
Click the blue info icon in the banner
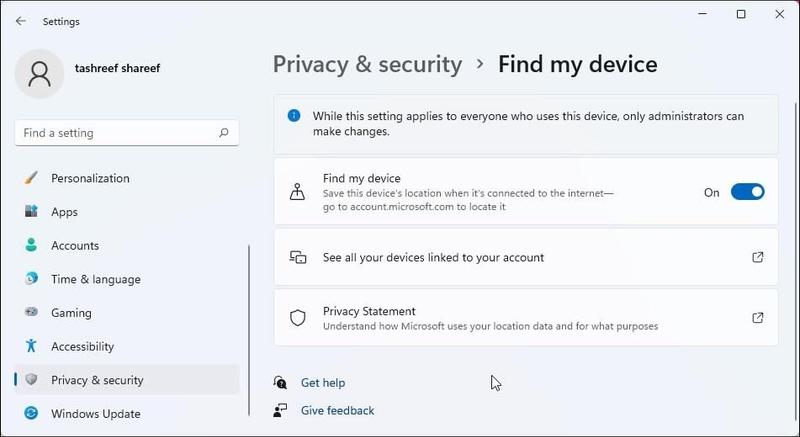pos(294,116)
